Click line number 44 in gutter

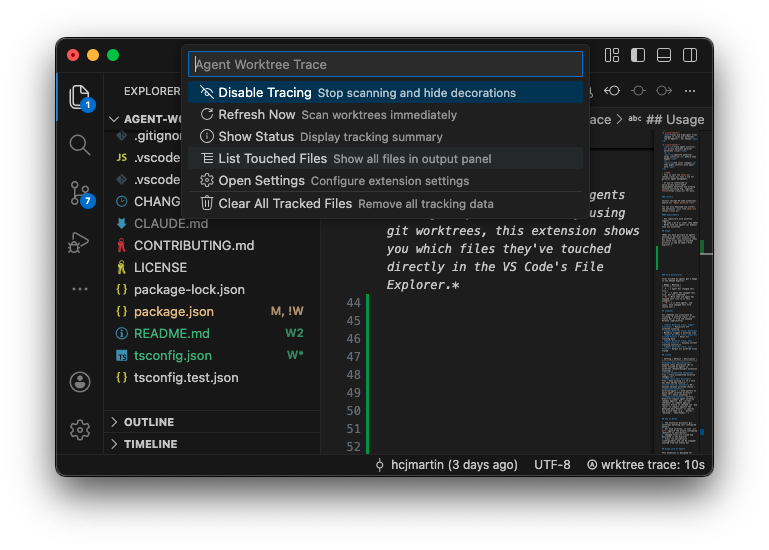(353, 303)
